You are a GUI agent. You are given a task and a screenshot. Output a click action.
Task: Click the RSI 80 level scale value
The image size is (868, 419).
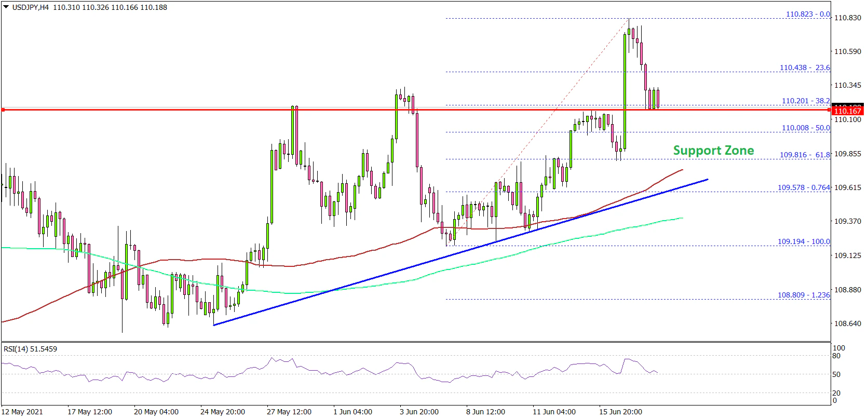pos(836,356)
